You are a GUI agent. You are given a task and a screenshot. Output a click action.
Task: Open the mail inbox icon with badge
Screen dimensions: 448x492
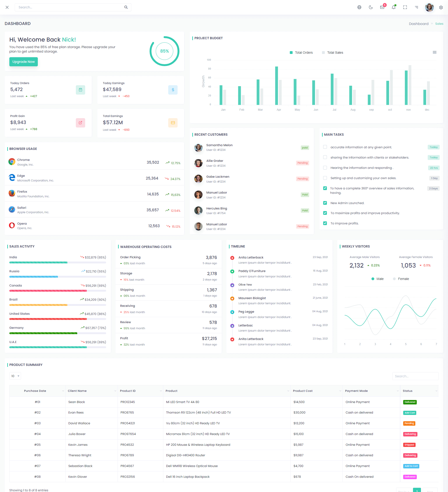pyautogui.click(x=382, y=7)
